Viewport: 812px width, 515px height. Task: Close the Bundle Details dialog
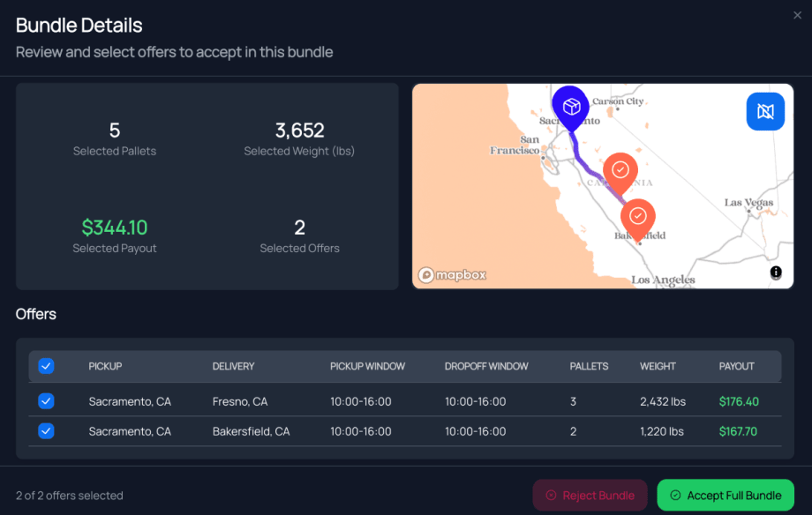pos(797,15)
